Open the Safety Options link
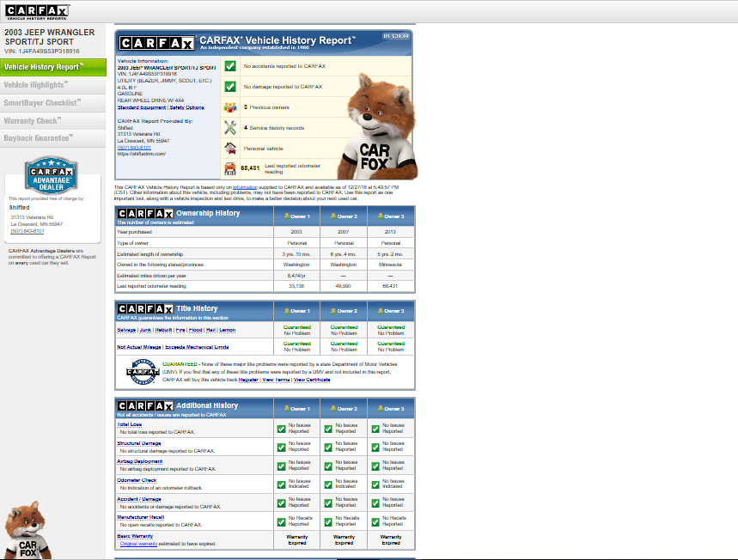This screenshot has width=738, height=560. click(186, 107)
